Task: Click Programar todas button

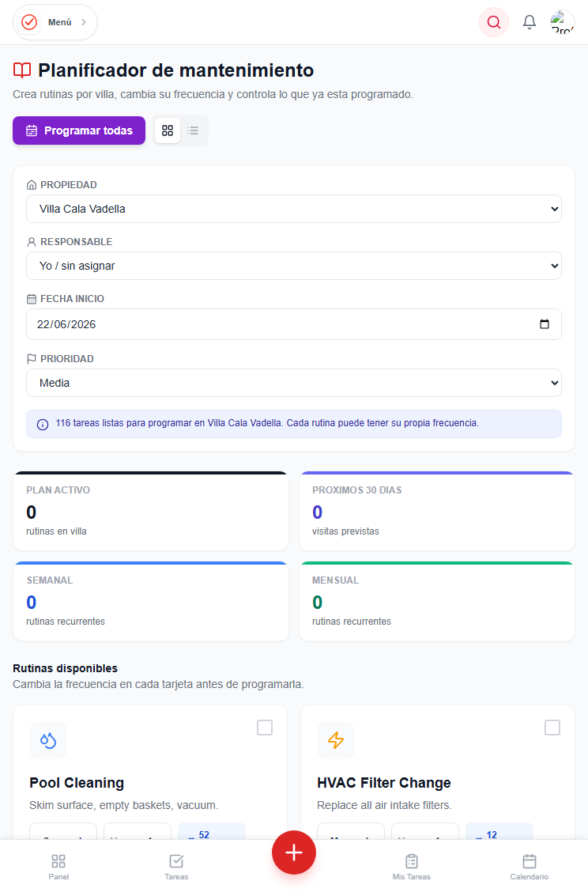Action: [x=79, y=130]
